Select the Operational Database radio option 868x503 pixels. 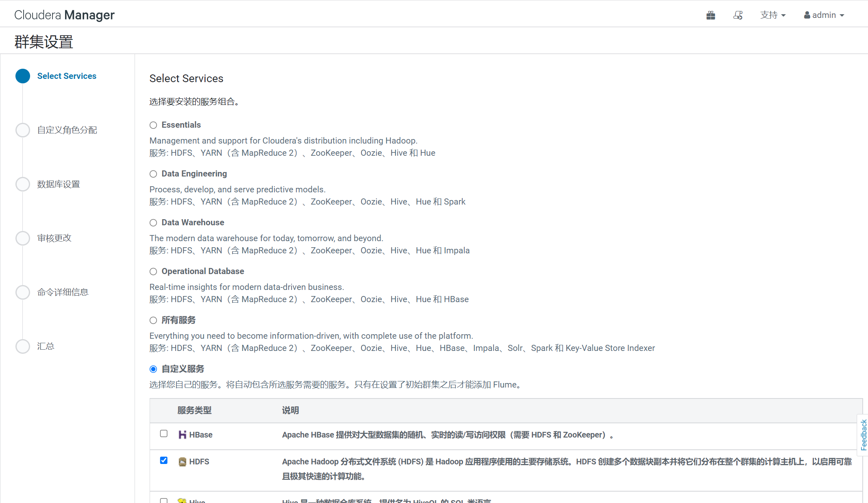(153, 272)
